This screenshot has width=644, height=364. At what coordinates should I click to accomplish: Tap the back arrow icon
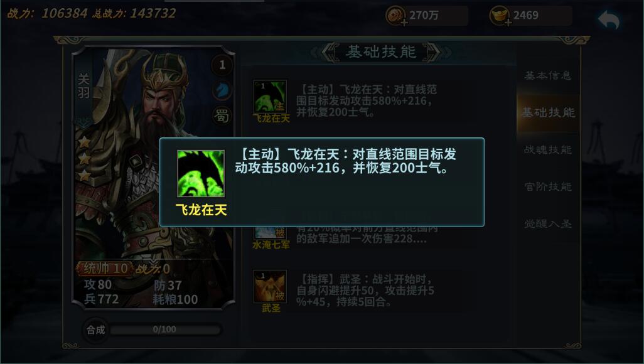point(609,19)
